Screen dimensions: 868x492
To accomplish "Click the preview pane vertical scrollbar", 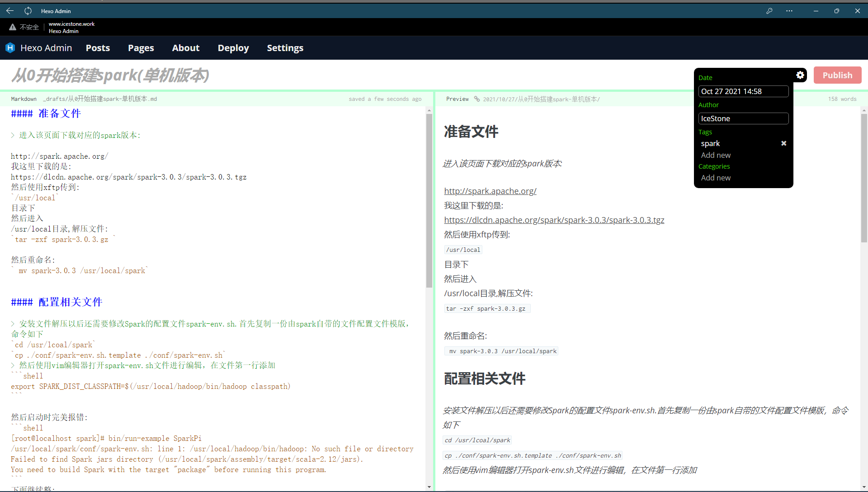I will (864, 178).
